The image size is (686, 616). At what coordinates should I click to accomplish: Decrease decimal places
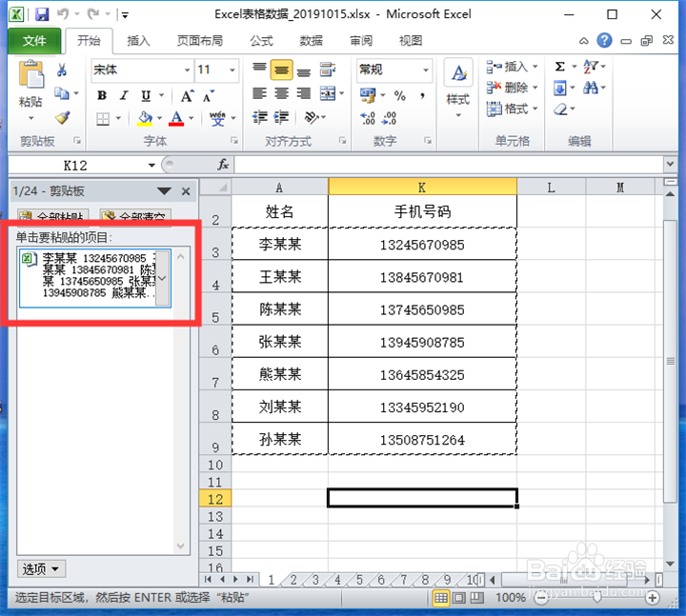(x=389, y=118)
